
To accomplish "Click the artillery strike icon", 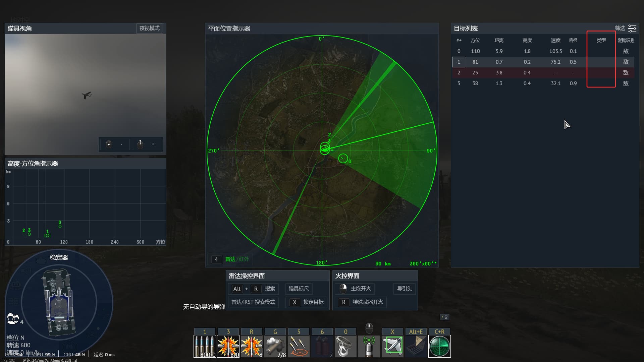I will [299, 346].
